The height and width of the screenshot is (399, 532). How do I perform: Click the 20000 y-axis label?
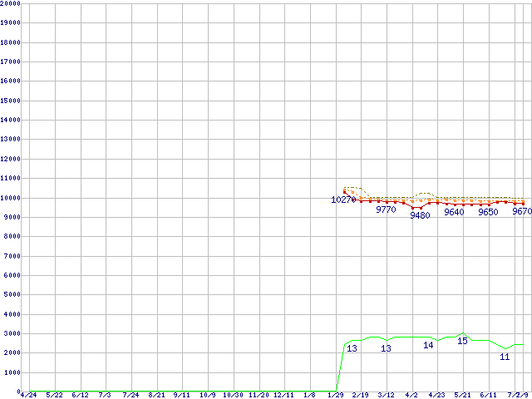(x=10, y=3)
